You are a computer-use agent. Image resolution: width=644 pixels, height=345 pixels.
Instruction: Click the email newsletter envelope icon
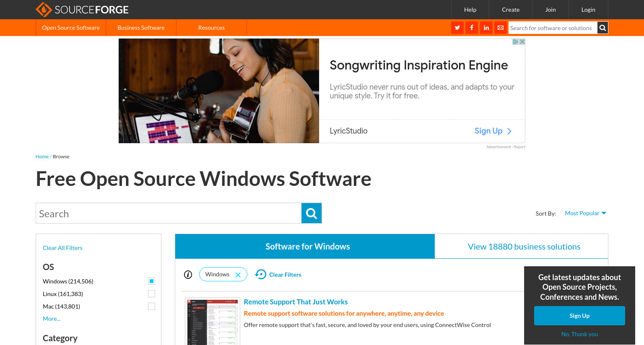[501, 28]
